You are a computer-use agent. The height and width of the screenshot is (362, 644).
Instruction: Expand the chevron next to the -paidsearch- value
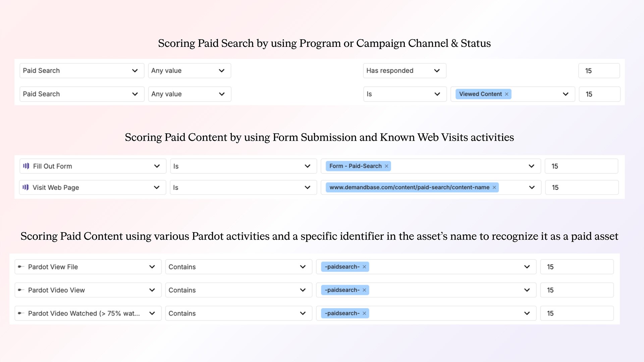pyautogui.click(x=527, y=267)
